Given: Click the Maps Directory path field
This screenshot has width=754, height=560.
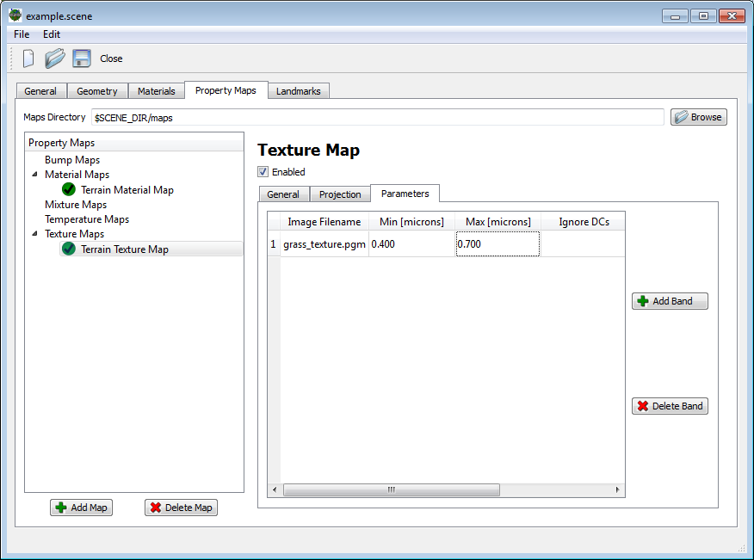Looking at the screenshot, I should [x=377, y=117].
